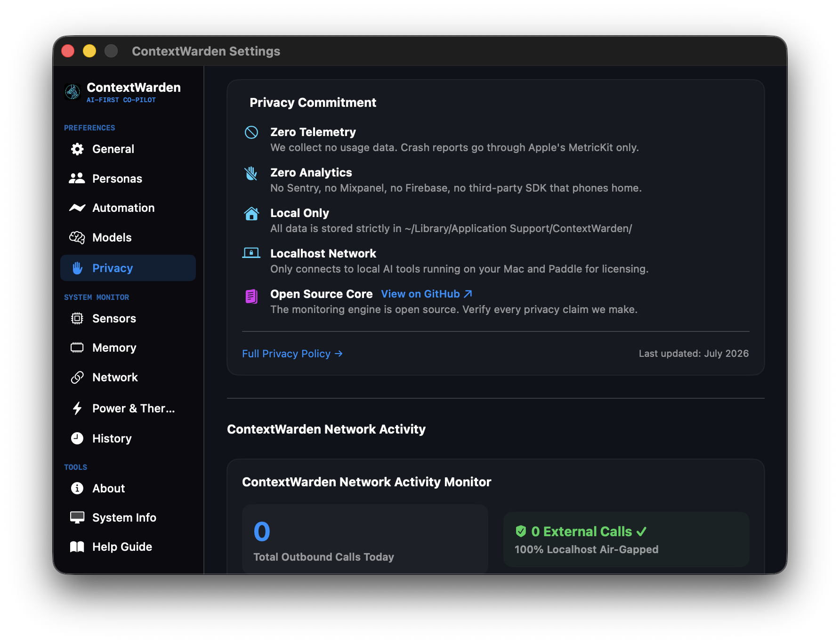Click the Total Outbound Calls Today card
Viewport: 840px width, 644px height.
[x=365, y=539]
